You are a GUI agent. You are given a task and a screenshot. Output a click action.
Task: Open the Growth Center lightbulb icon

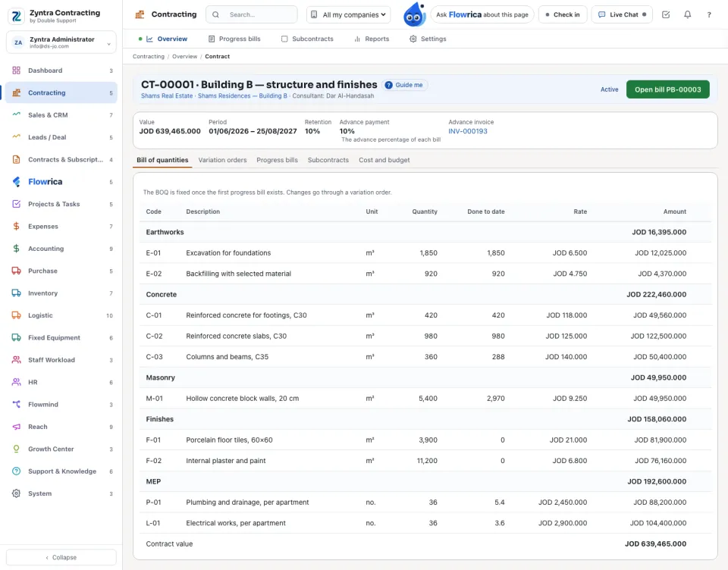pyautogui.click(x=16, y=449)
